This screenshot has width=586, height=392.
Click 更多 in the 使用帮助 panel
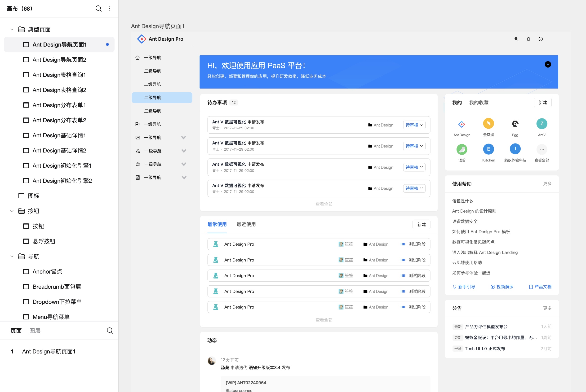pos(547,184)
